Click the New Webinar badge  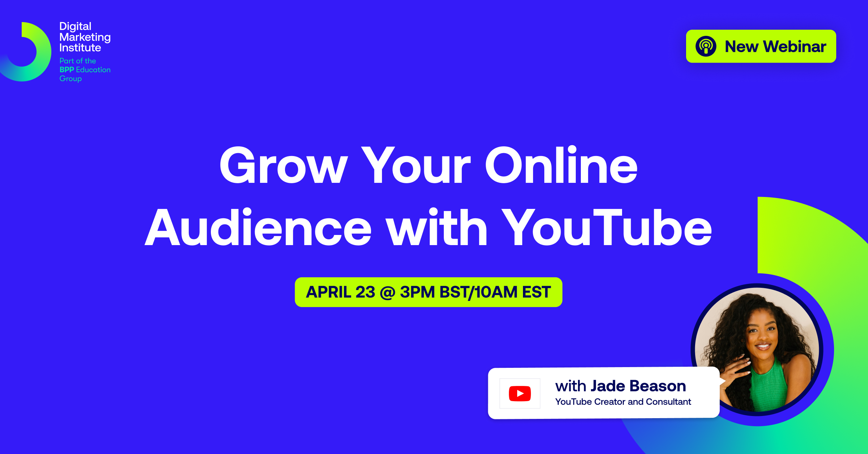tap(761, 46)
